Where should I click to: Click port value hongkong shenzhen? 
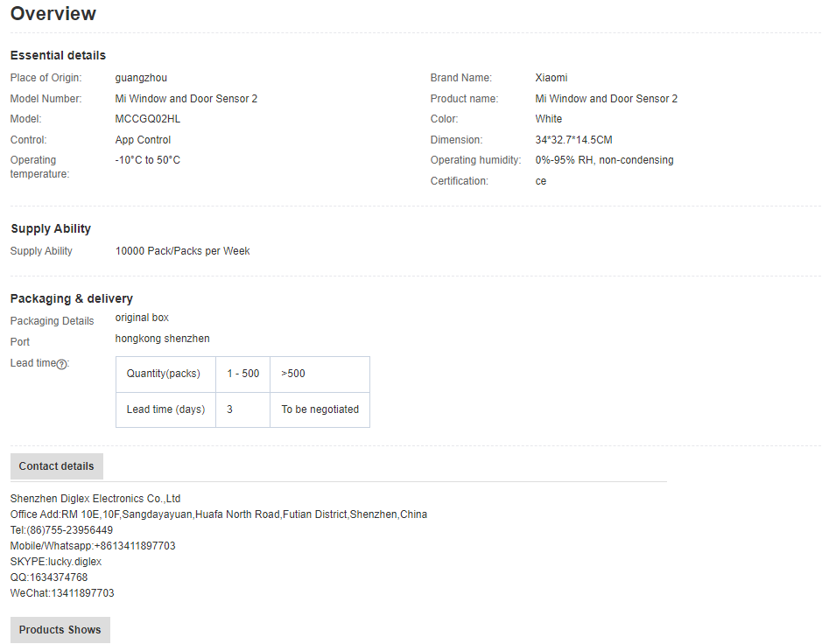click(x=163, y=339)
